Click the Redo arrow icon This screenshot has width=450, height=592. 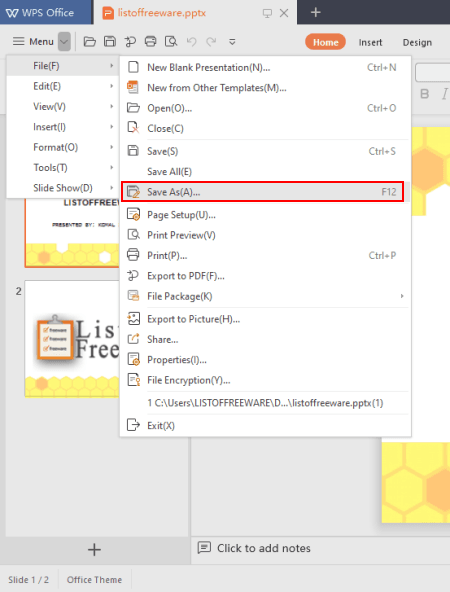(211, 42)
